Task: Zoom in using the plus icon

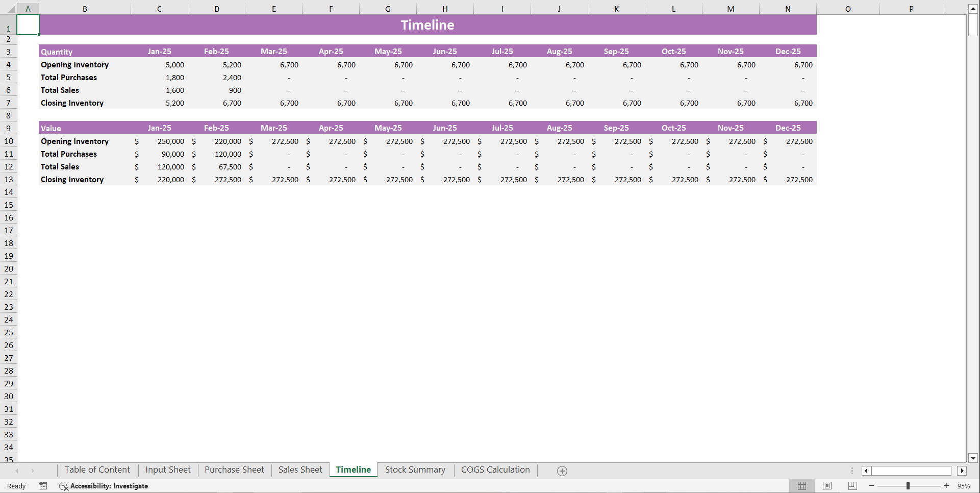Action: pyautogui.click(x=947, y=486)
